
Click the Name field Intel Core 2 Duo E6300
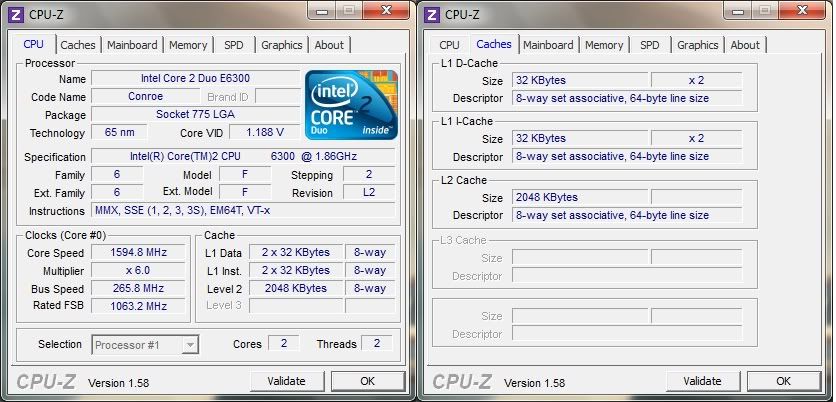coord(195,78)
